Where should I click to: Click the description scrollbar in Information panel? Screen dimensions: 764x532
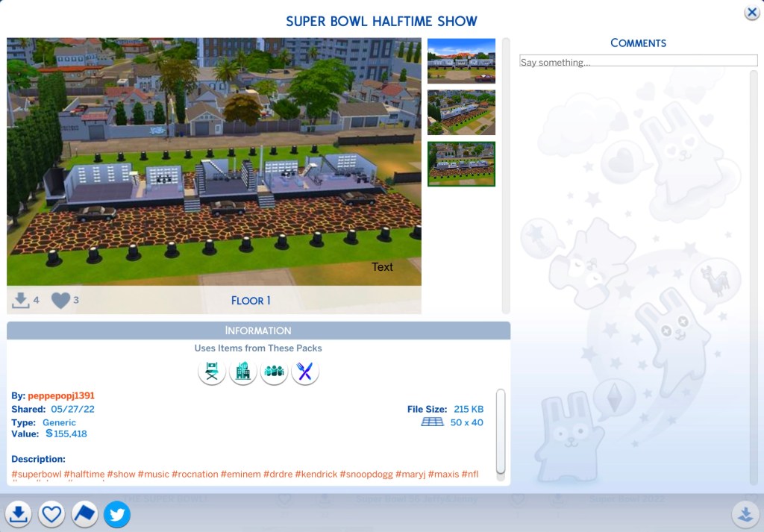tap(501, 431)
